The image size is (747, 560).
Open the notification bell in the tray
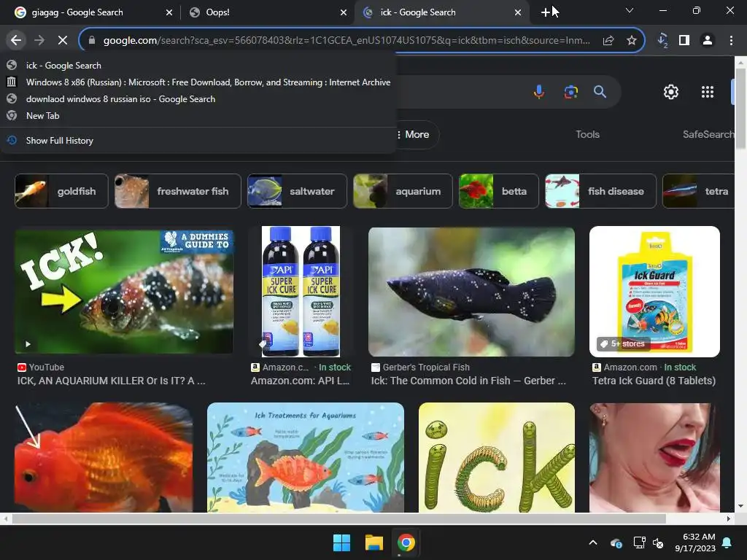coord(727,542)
